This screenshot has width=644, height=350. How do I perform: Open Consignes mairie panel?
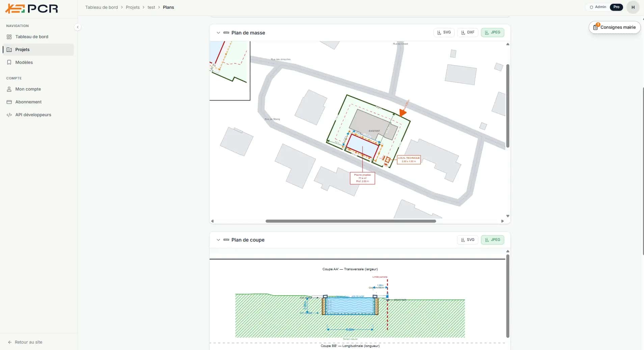[615, 27]
